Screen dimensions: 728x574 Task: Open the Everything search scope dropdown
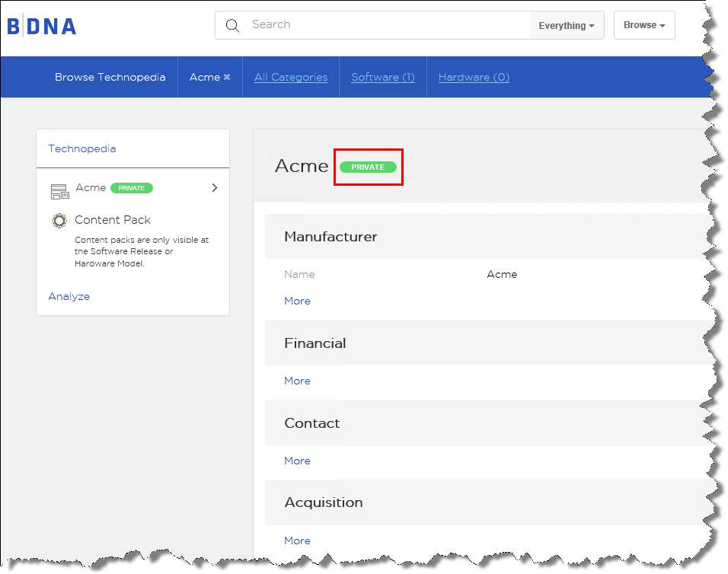pos(567,26)
